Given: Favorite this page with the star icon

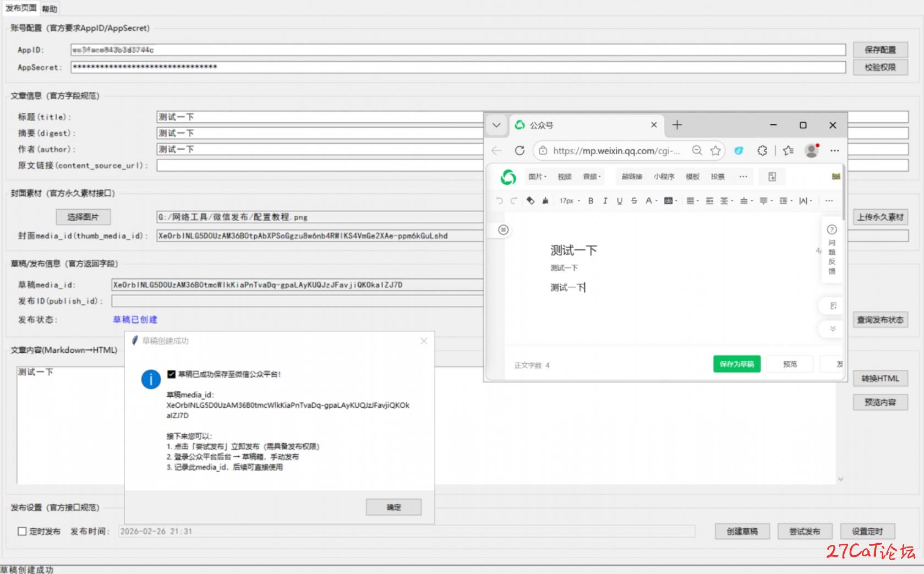Looking at the screenshot, I should 715,150.
